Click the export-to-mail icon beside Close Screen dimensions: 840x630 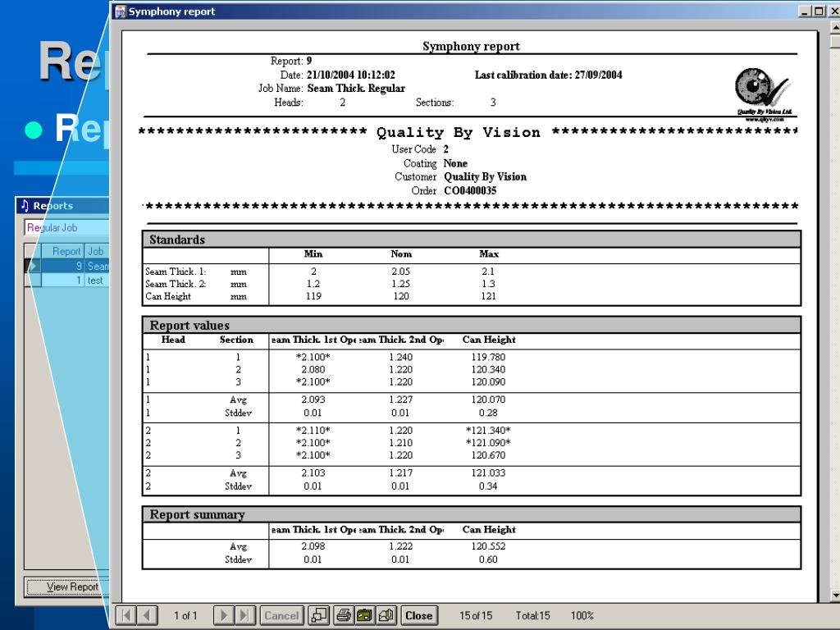(x=386, y=615)
